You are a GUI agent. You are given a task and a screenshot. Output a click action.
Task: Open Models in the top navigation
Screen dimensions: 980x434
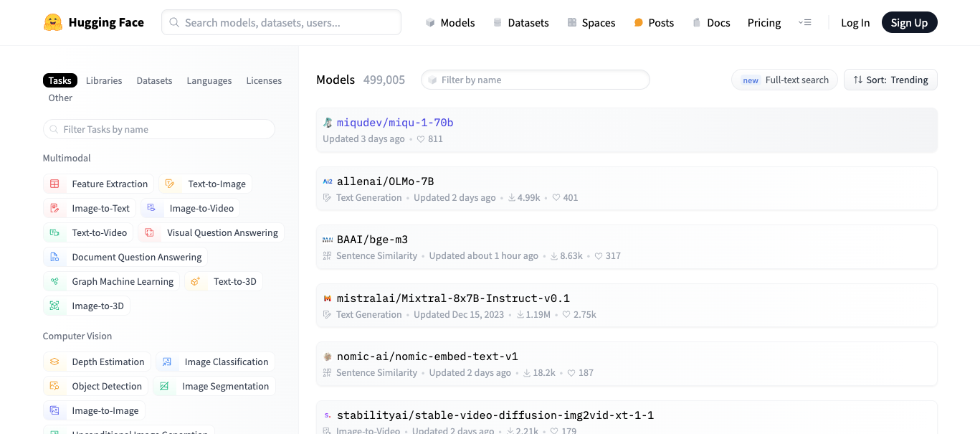click(x=449, y=22)
